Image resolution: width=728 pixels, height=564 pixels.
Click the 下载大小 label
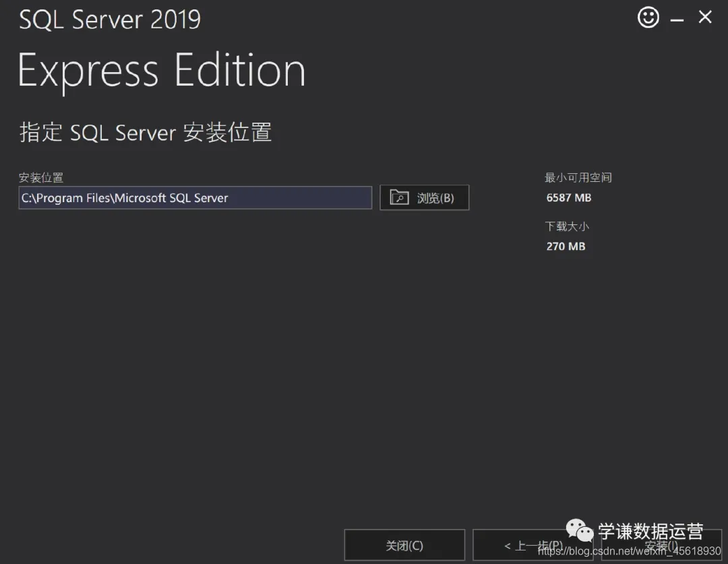pyautogui.click(x=567, y=226)
